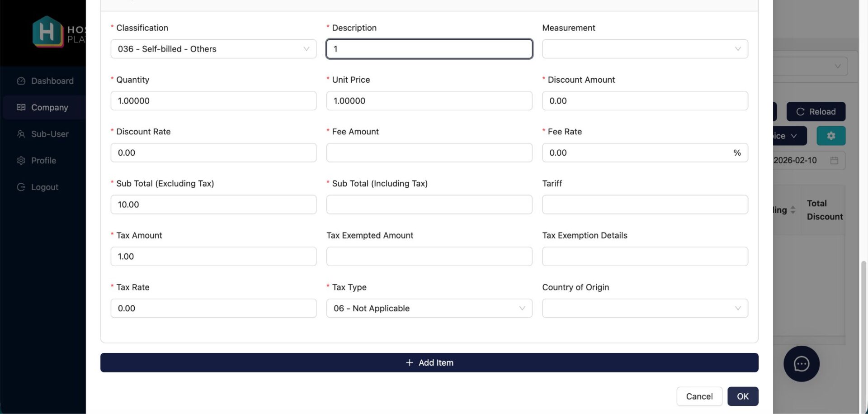868x414 pixels.
Task: Click the Host Platform logo
Action: pyautogui.click(x=47, y=32)
